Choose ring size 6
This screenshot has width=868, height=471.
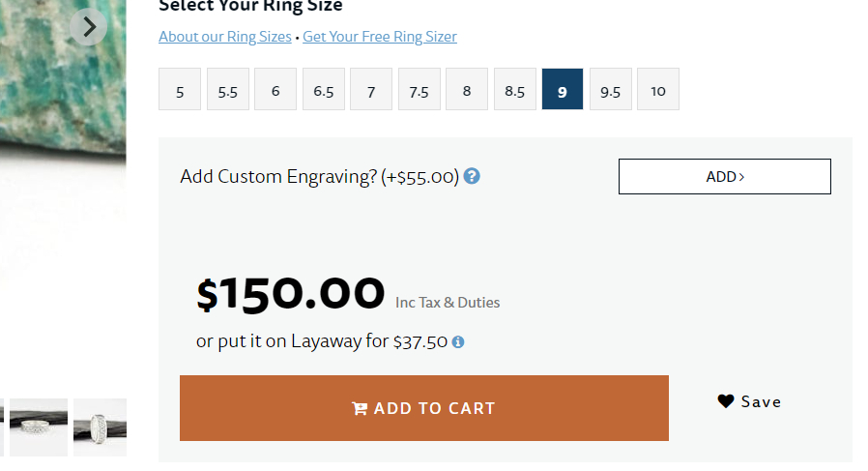pyautogui.click(x=275, y=90)
